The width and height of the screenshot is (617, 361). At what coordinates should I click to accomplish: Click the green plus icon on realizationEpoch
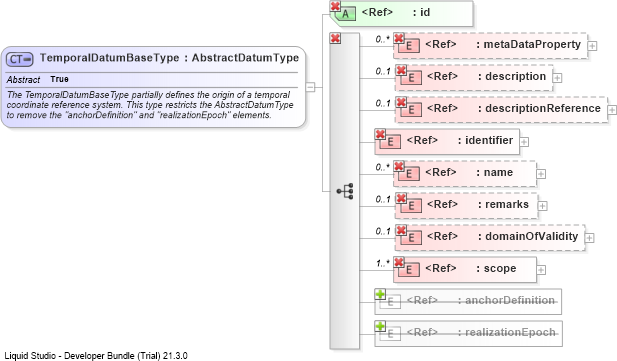(380, 326)
